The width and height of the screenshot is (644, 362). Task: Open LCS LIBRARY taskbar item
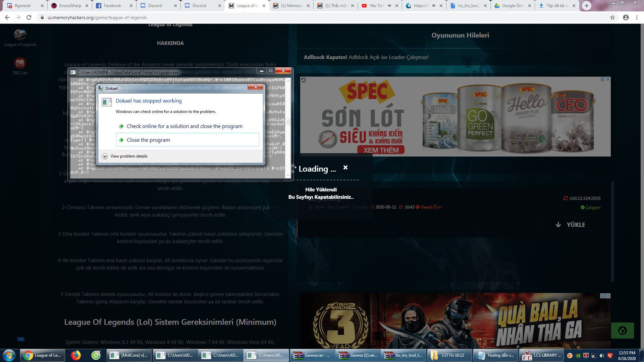[x=542, y=355]
